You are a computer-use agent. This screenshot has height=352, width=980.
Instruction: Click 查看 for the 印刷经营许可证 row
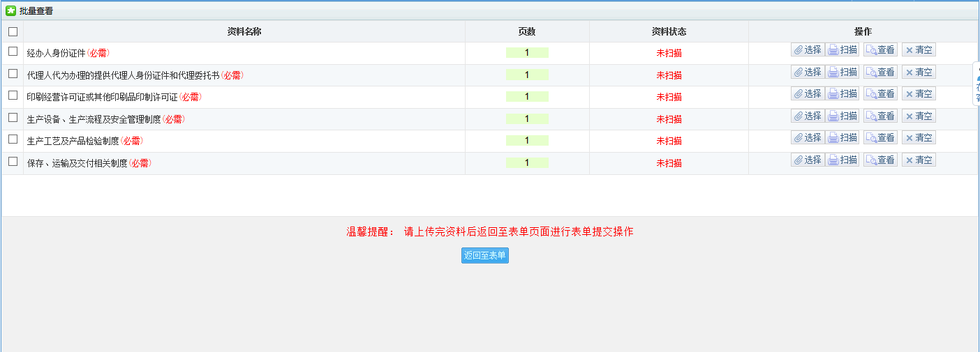pos(880,94)
